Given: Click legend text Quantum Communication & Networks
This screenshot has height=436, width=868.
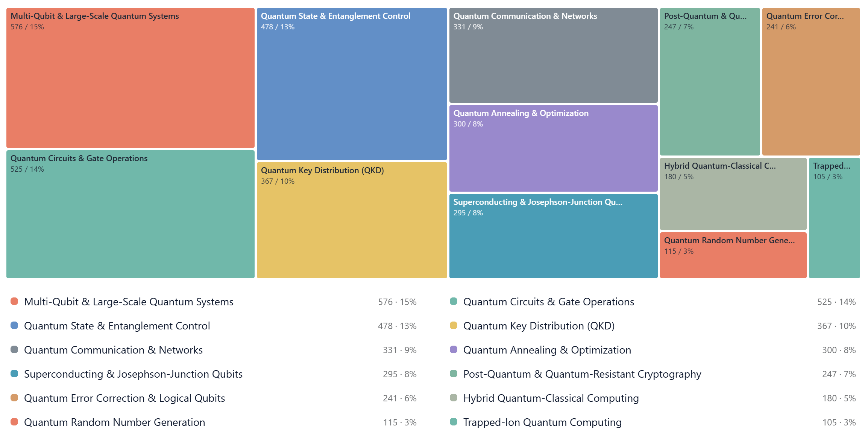Looking at the screenshot, I should [x=113, y=350].
